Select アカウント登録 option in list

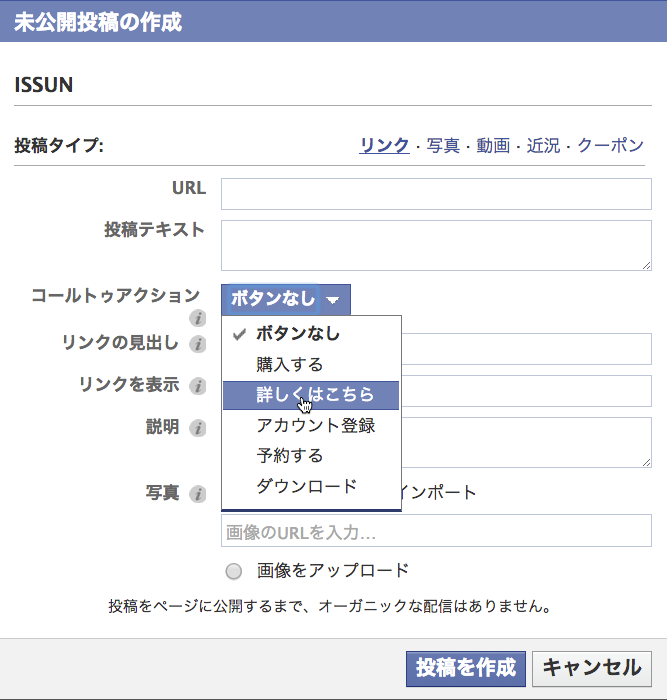tap(311, 425)
